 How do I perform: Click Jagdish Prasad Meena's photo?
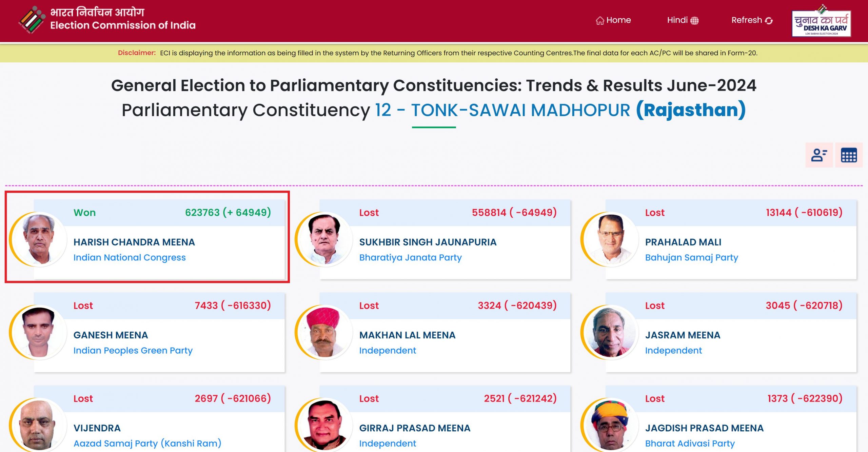coord(611,425)
